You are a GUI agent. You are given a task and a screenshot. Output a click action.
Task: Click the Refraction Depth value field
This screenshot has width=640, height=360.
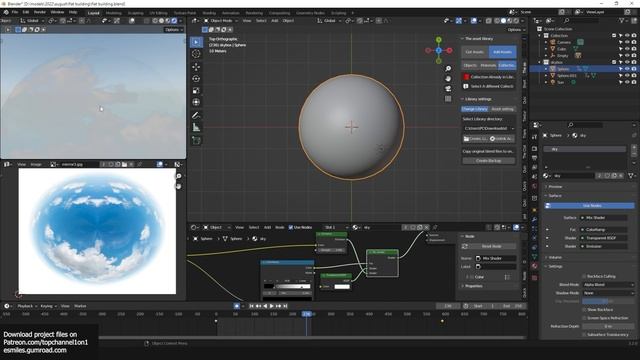tap(608, 326)
